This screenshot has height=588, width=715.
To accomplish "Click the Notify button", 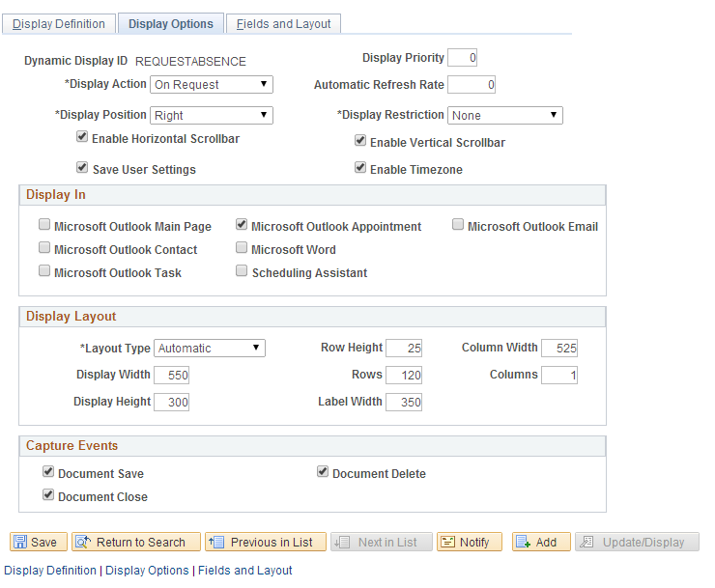I will (470, 542).
